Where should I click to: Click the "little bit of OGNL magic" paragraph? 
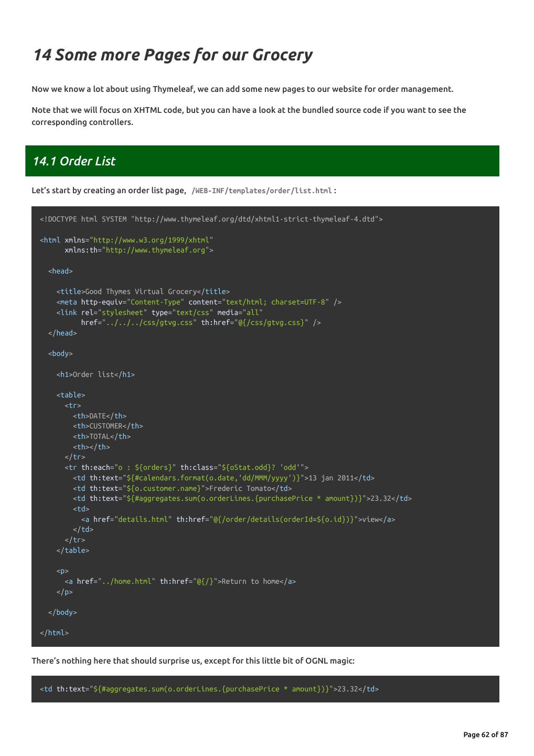point(193,660)
